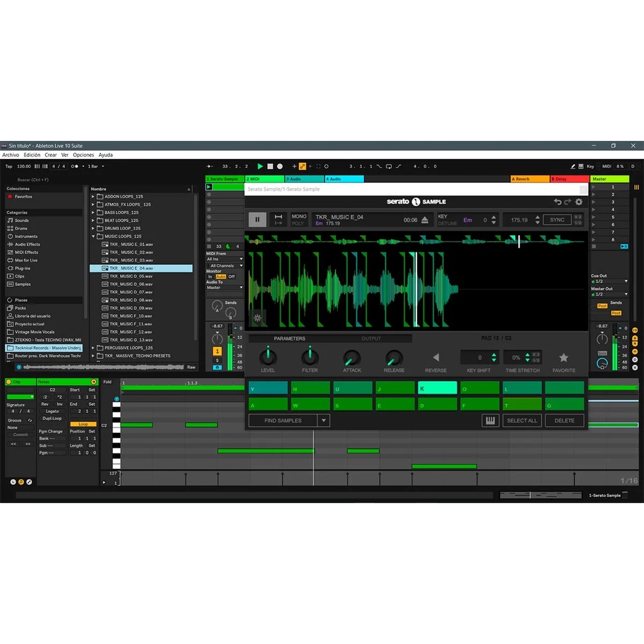The width and height of the screenshot is (644, 644).
Task: Toggle the Fold button in MIDI editor
Action: 107,382
